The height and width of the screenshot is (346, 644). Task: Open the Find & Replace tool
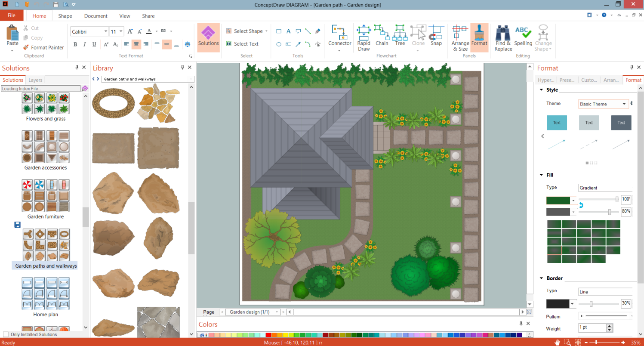tap(503, 37)
